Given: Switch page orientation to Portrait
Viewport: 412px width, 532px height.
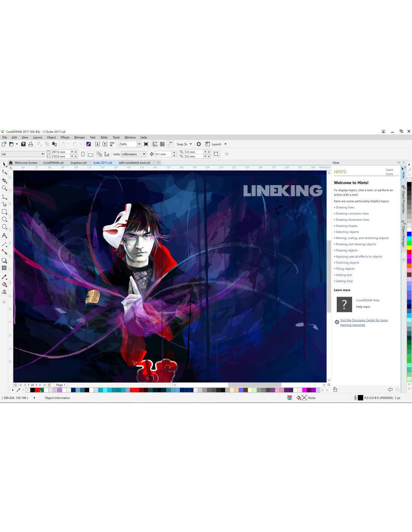Looking at the screenshot, I should pos(83,154).
